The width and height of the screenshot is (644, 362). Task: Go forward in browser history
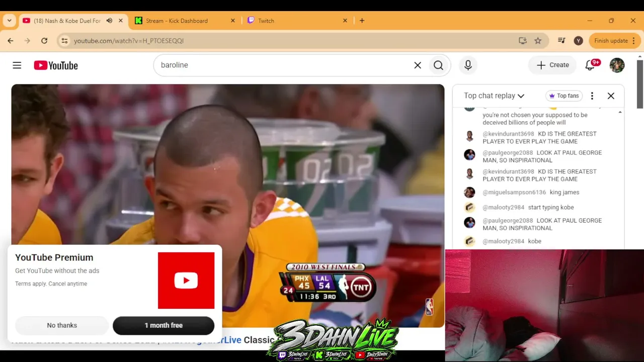[x=27, y=41]
